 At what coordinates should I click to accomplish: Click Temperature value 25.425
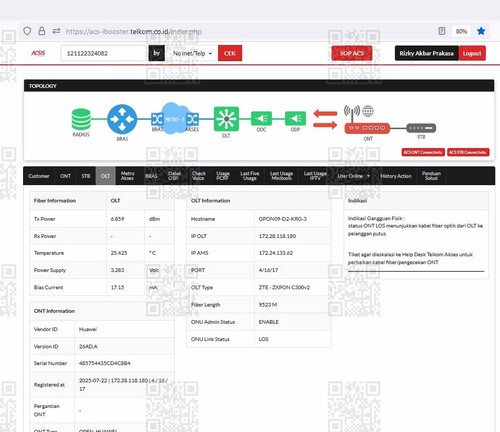tap(119, 253)
